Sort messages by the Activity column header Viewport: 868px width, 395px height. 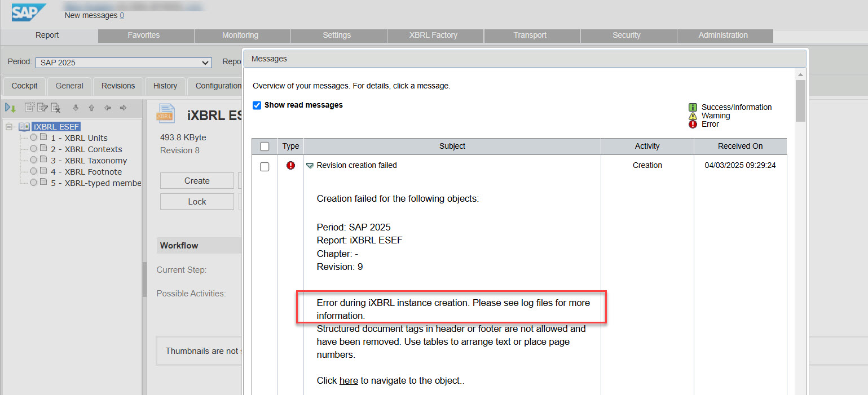[x=647, y=146]
